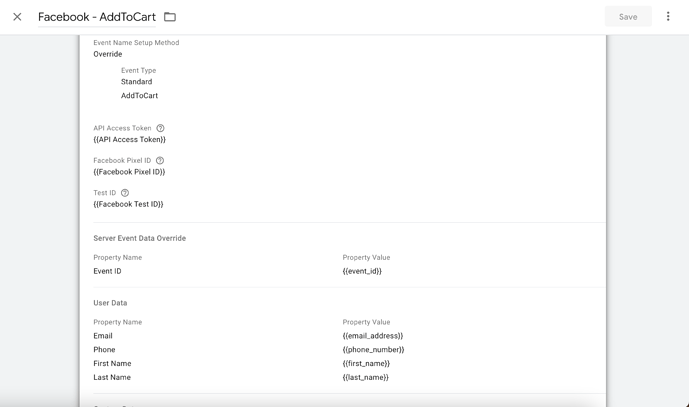Screen dimensions: 689x407
Task: Click the Override setup method value
Action: (108, 54)
